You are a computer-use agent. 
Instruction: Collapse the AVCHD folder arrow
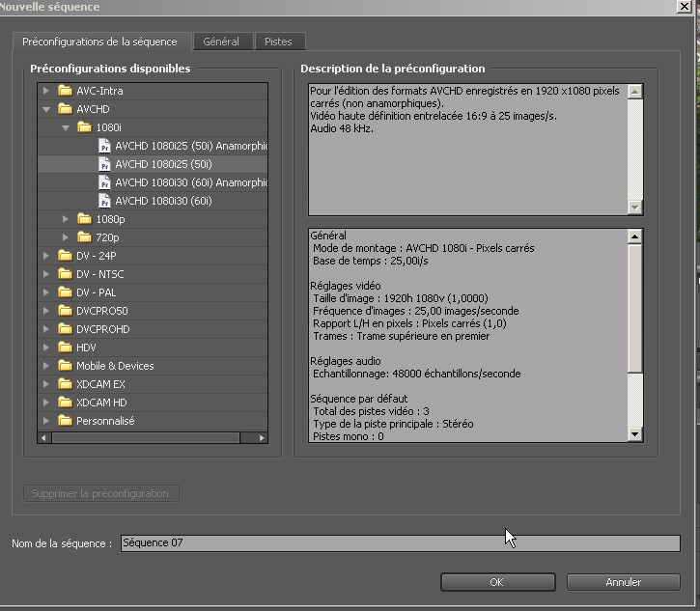click(x=46, y=109)
